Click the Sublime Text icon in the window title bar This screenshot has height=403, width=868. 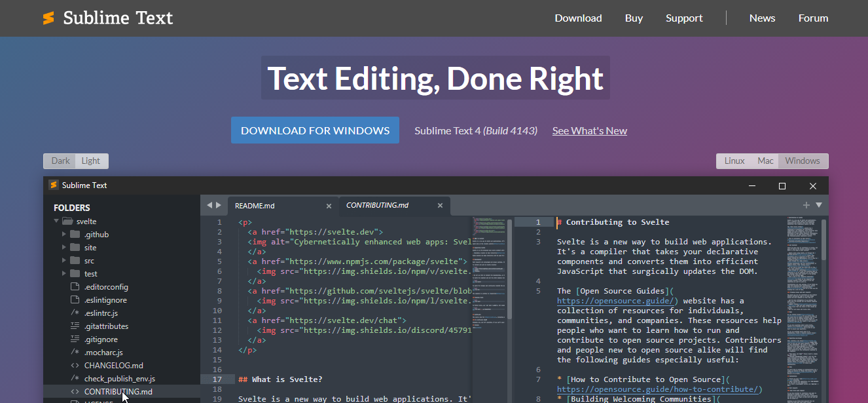coord(53,185)
